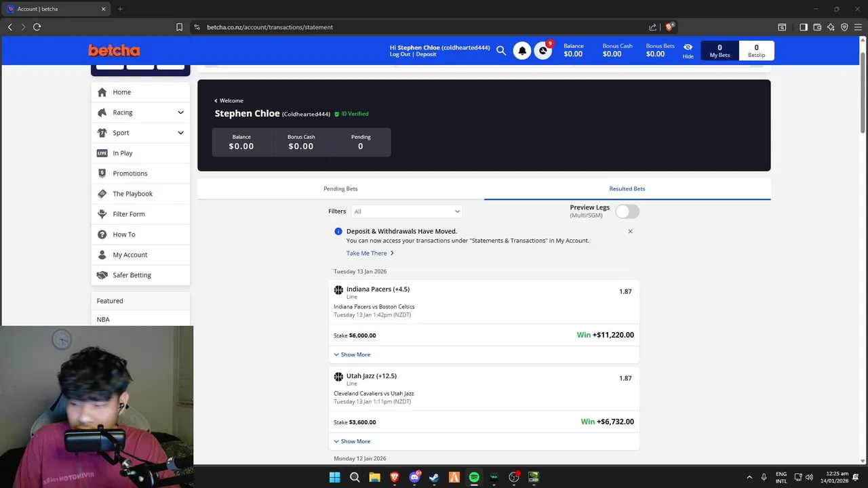Click the Indiana Pacers basketball icon
The width and height of the screenshot is (868, 488).
point(338,290)
